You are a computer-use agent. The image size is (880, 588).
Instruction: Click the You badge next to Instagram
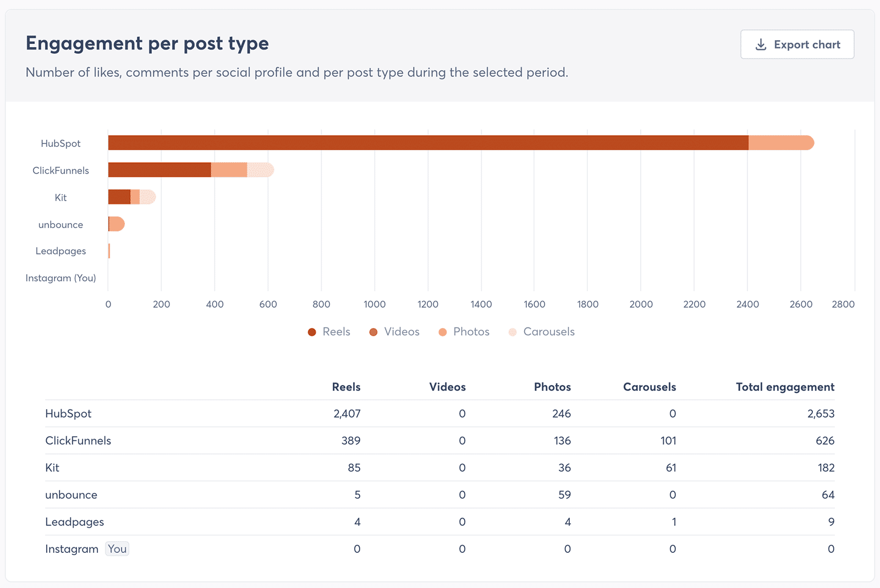click(x=117, y=549)
